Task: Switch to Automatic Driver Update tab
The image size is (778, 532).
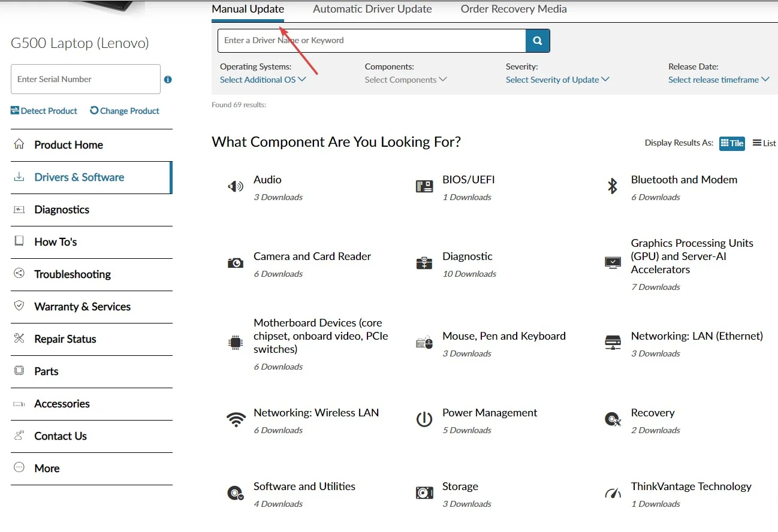Action: coord(372,10)
